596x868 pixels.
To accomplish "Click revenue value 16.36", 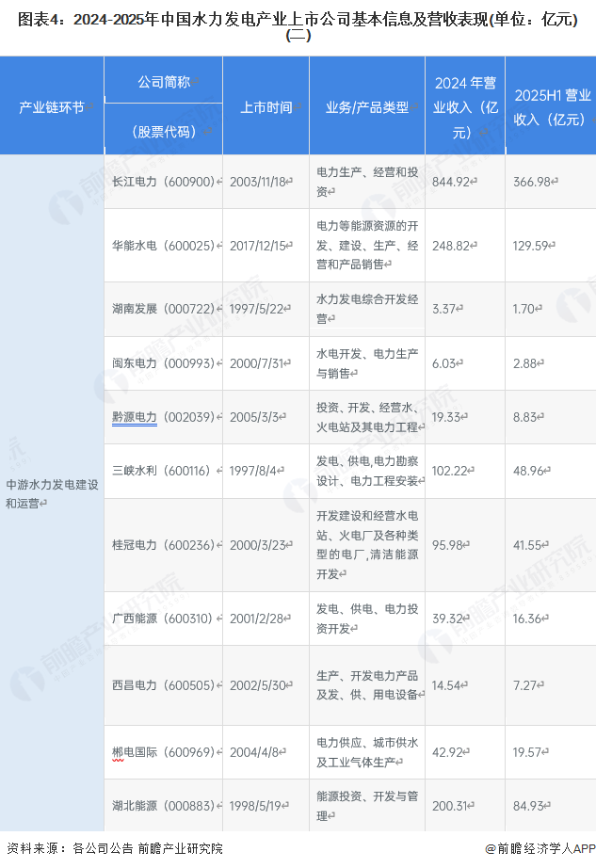I will point(528,619).
